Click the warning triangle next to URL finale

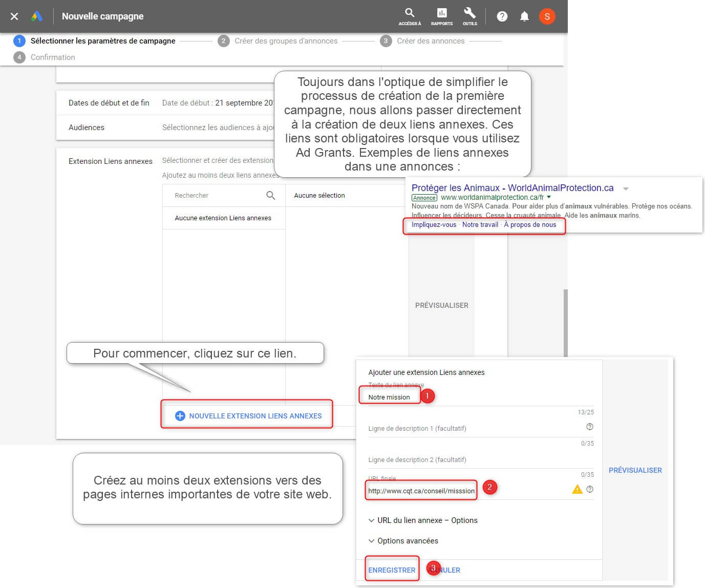point(577,489)
